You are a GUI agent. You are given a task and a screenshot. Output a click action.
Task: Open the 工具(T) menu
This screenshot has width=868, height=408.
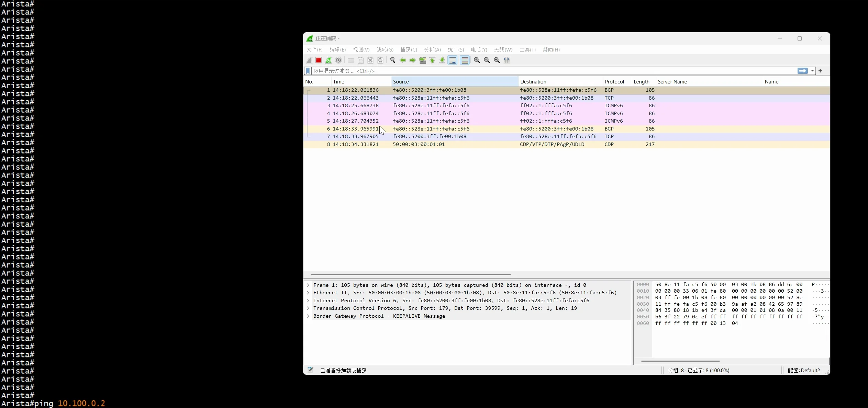pyautogui.click(x=527, y=50)
